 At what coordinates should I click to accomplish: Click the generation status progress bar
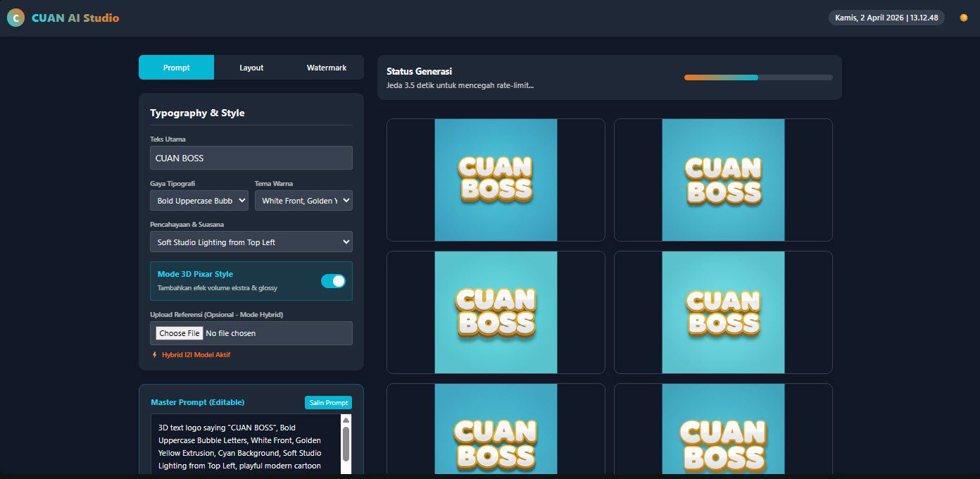(x=758, y=77)
